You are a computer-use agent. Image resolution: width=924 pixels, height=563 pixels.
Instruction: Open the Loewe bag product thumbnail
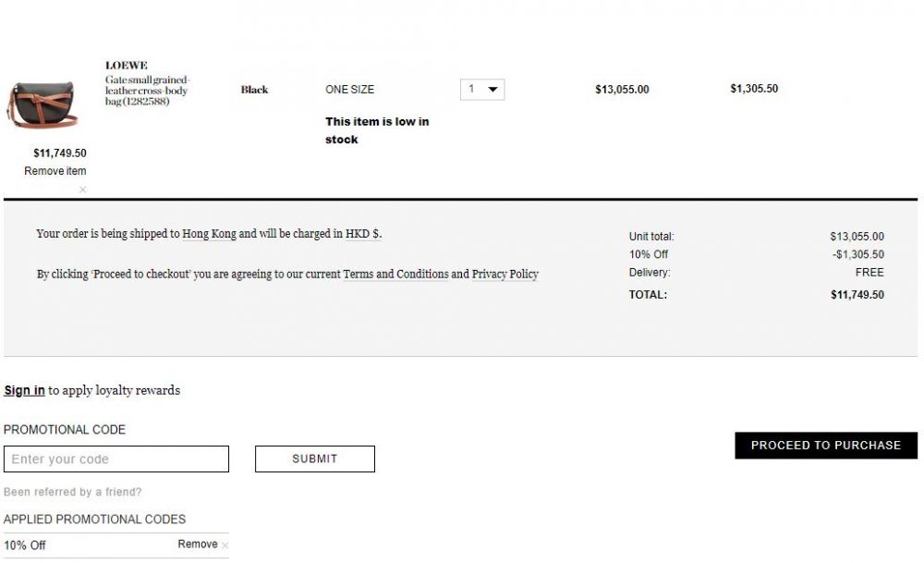[43, 105]
